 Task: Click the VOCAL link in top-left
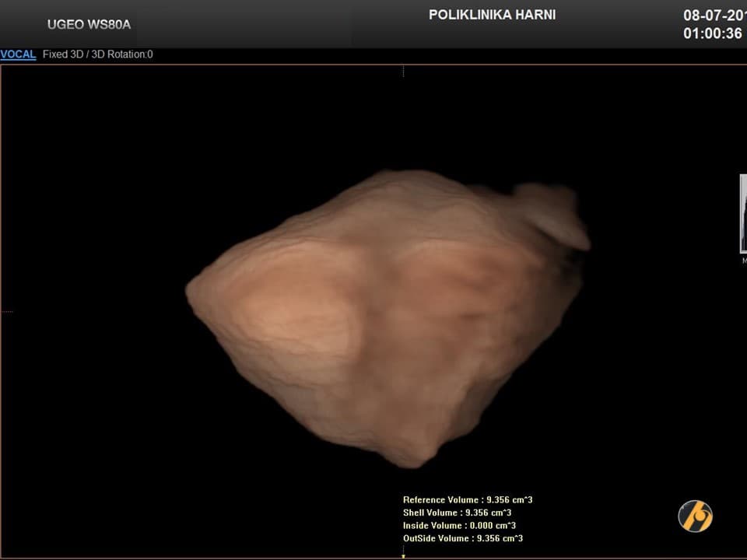coord(18,54)
